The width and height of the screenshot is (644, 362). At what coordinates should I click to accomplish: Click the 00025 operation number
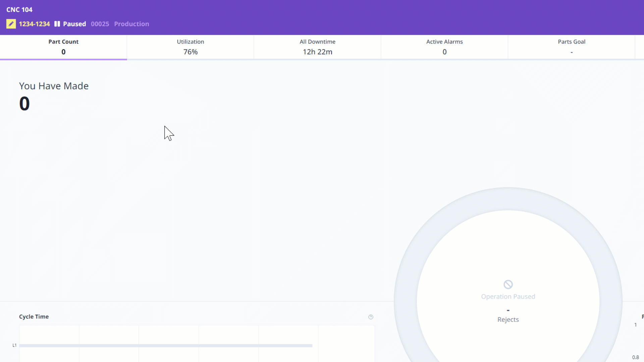100,24
